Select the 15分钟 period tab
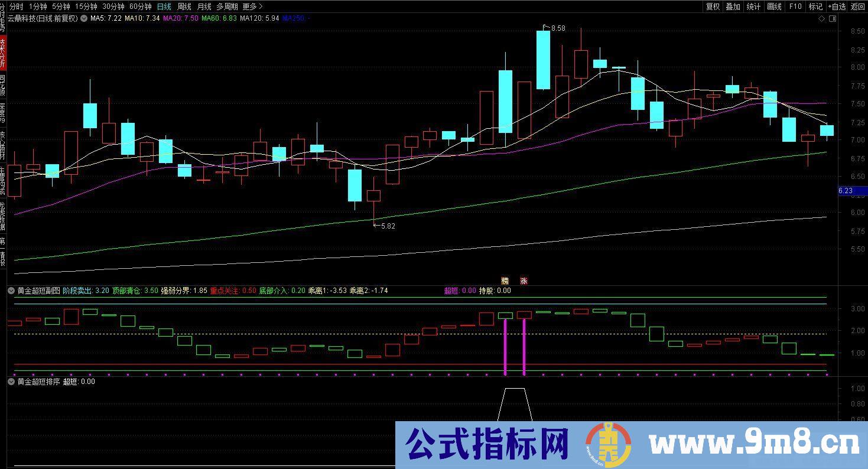This screenshot has width=868, height=469. [x=86, y=6]
